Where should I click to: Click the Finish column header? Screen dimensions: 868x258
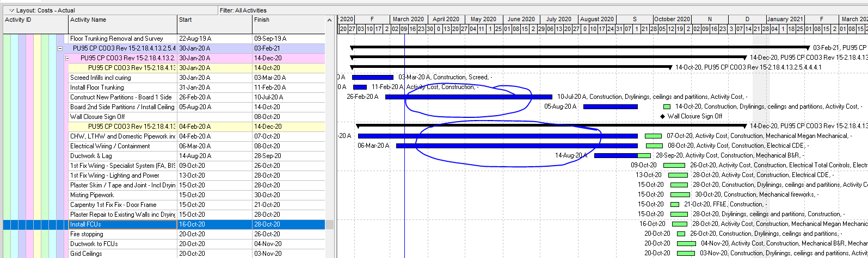tap(288, 24)
